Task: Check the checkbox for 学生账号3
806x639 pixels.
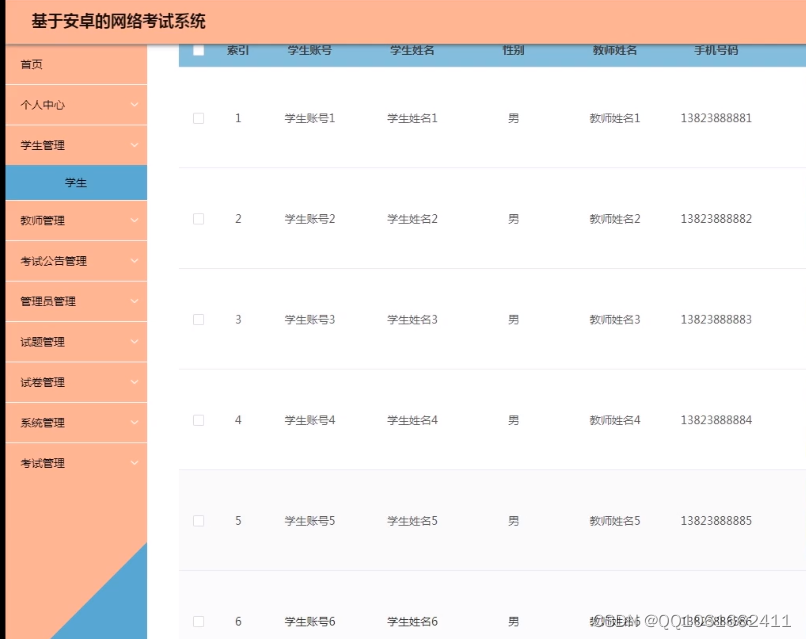Action: pos(198,319)
